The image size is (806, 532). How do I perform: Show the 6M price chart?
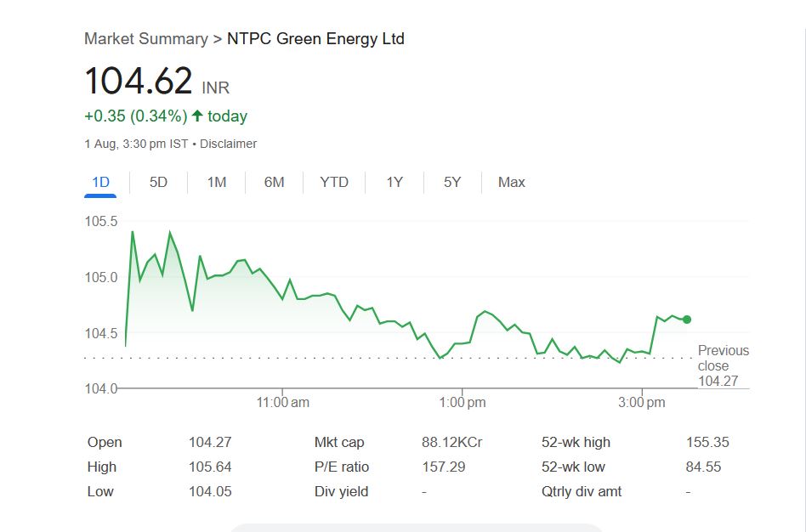[274, 182]
